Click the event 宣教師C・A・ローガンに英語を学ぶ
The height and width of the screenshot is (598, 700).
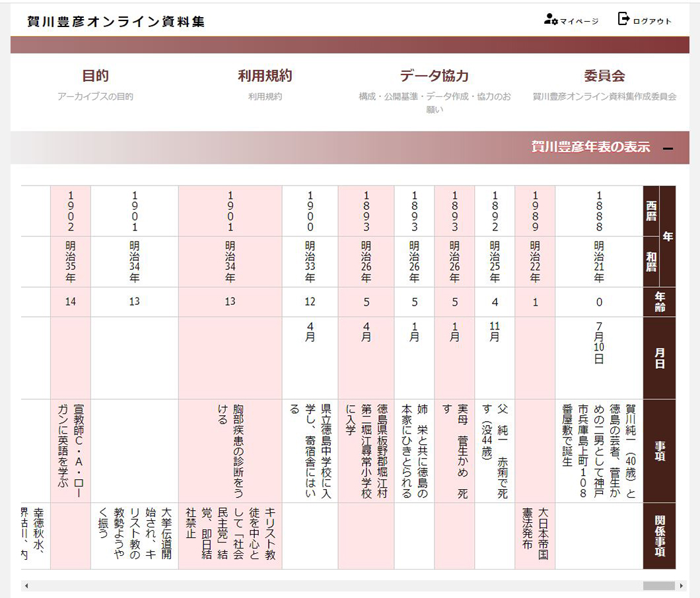[x=71, y=451]
